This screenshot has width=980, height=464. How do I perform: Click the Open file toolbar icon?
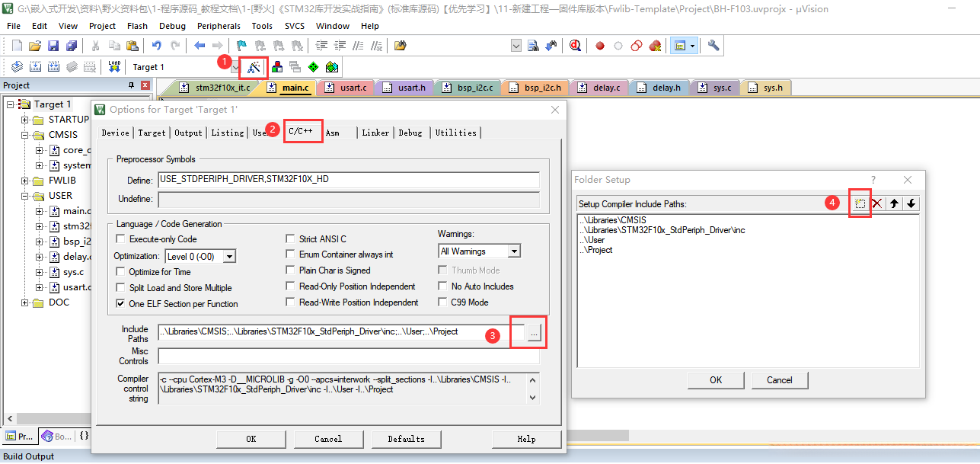coord(35,46)
